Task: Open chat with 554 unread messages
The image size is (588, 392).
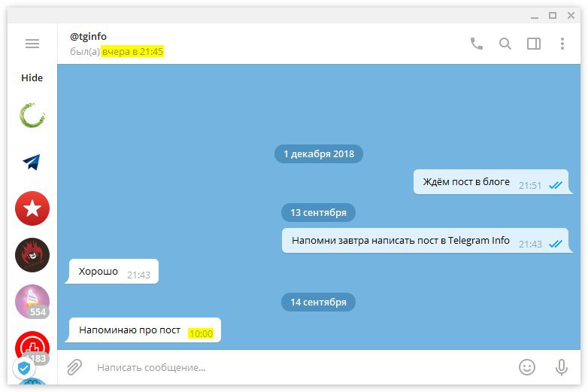Action: 32,302
